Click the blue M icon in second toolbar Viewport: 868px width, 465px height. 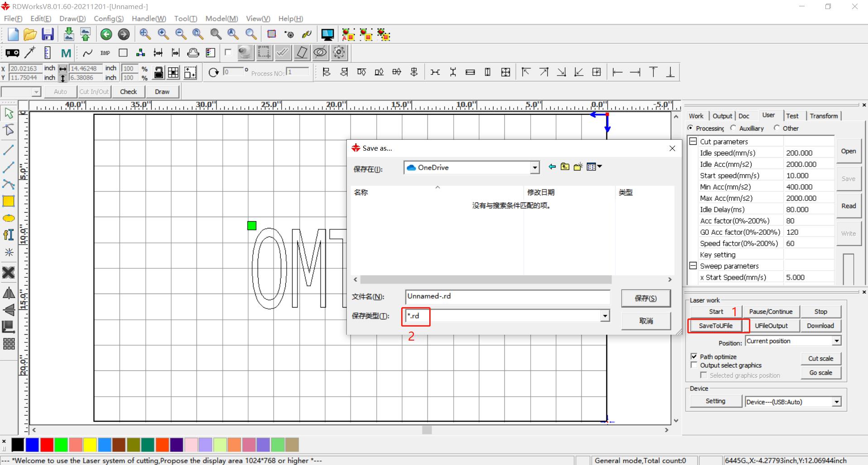tap(66, 53)
